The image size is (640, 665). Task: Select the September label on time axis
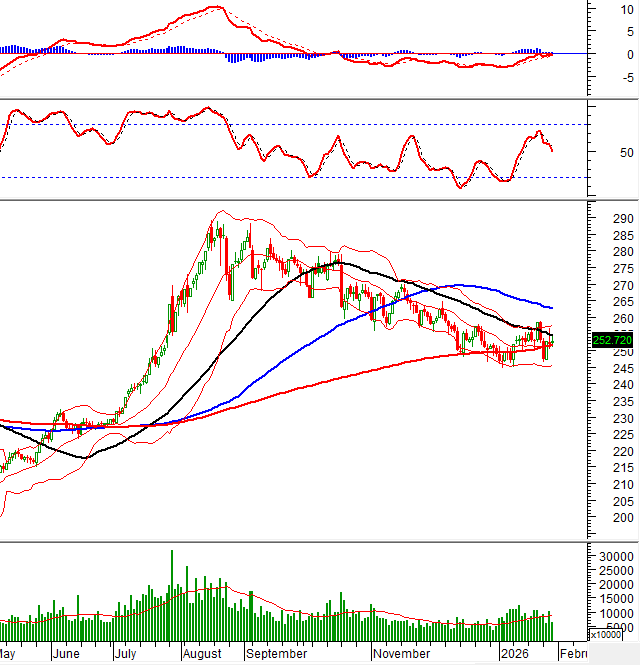tap(278, 653)
